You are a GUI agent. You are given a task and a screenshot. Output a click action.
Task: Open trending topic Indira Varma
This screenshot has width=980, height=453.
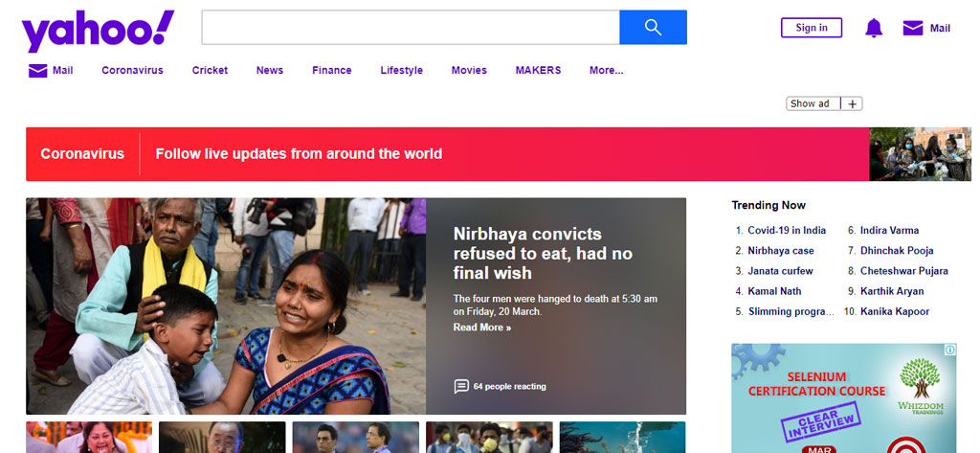click(x=889, y=230)
